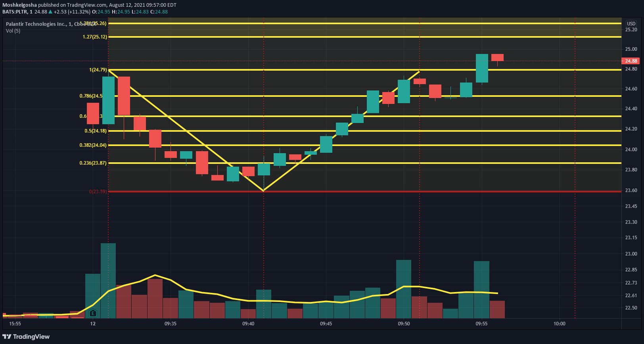Click the current price tag 24.88
The width and height of the screenshot is (644, 344).
click(x=631, y=61)
